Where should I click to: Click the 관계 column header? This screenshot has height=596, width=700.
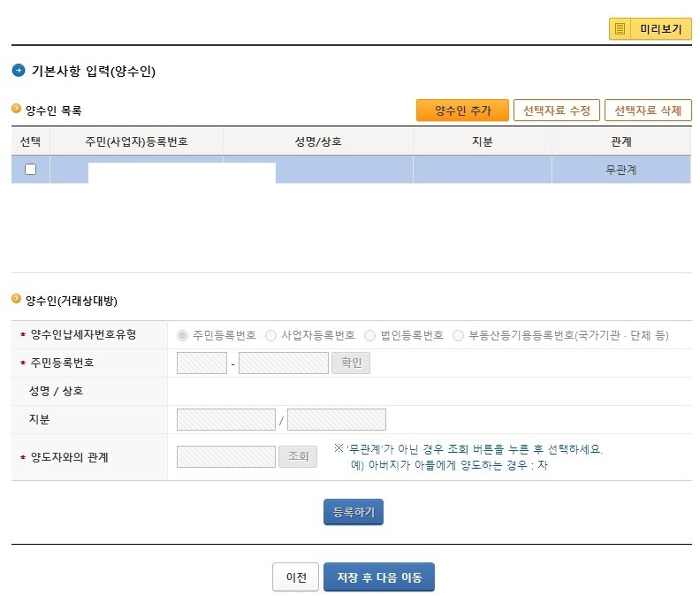pyautogui.click(x=621, y=141)
